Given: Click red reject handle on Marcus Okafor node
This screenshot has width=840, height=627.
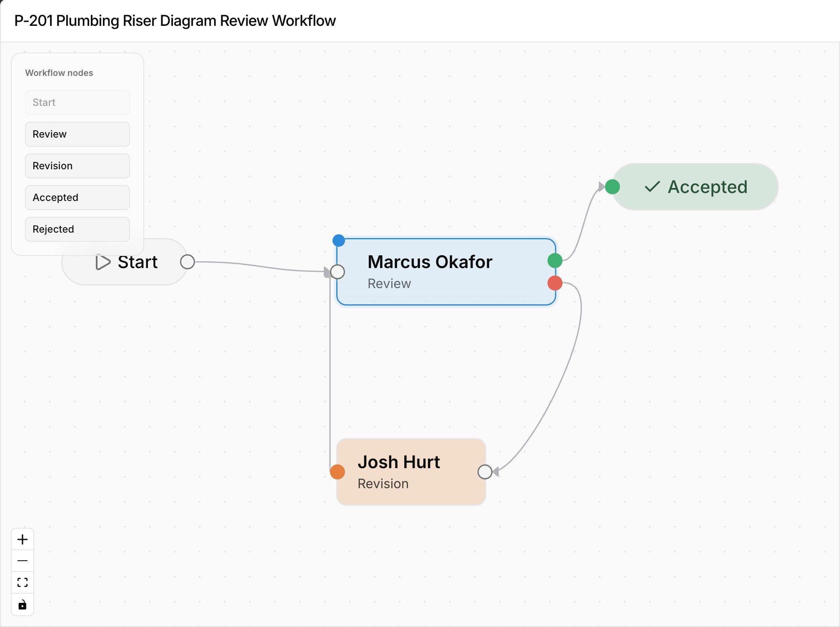Looking at the screenshot, I should pos(555,283).
